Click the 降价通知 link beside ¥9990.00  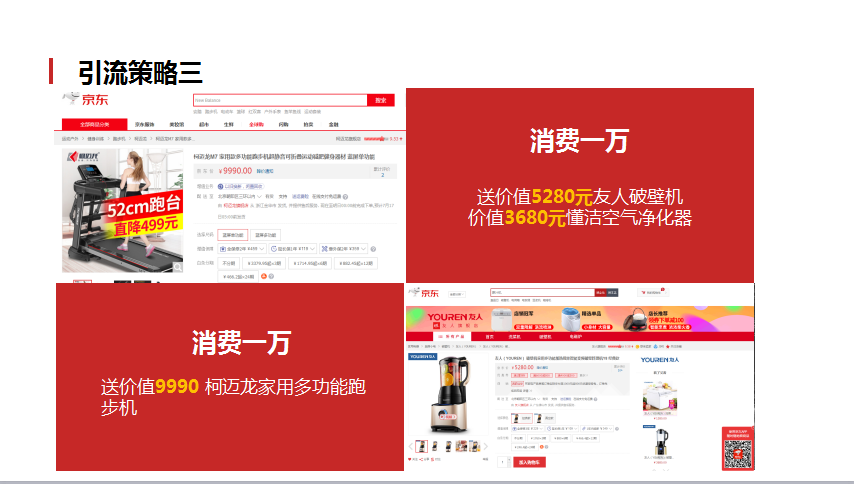[x=265, y=171]
